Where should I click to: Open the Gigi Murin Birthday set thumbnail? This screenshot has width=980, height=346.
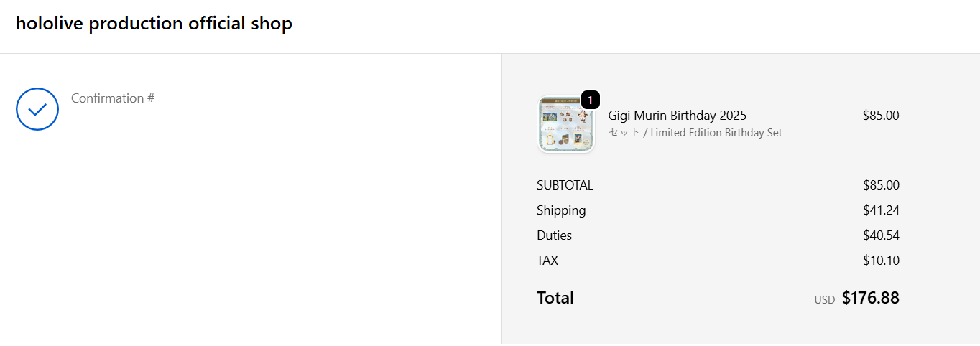click(x=565, y=125)
